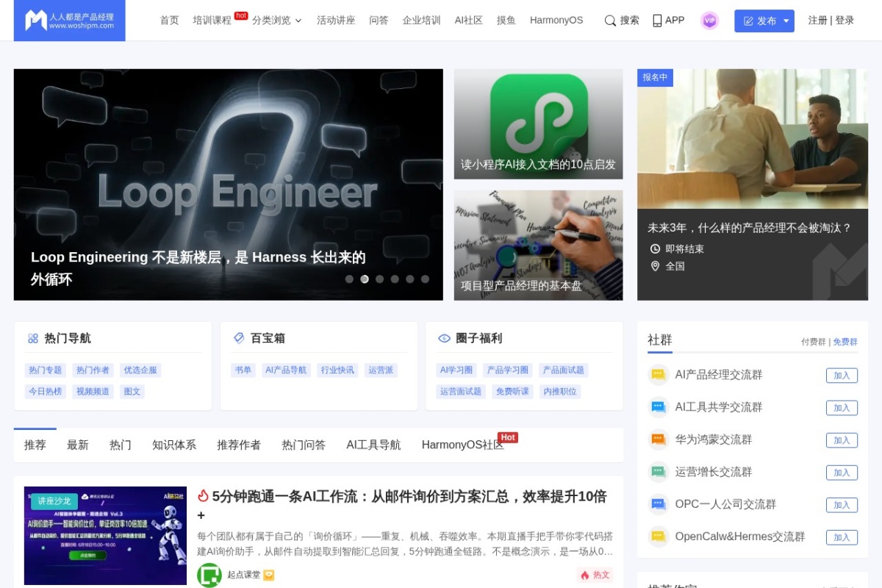Click the 运营增长交流群 chat icon
Image resolution: width=882 pixels, height=588 pixels.
tap(658, 472)
